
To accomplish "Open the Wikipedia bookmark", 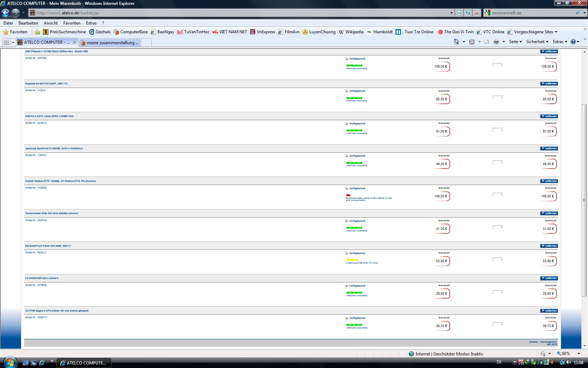I will [x=351, y=32].
